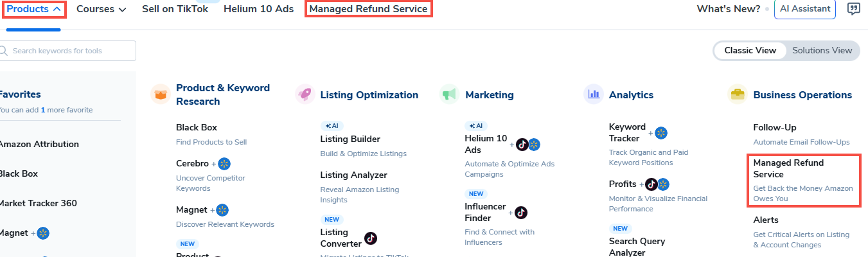Click the Product & Keyword Research box icon
This screenshot has height=257, width=868.
tap(161, 94)
